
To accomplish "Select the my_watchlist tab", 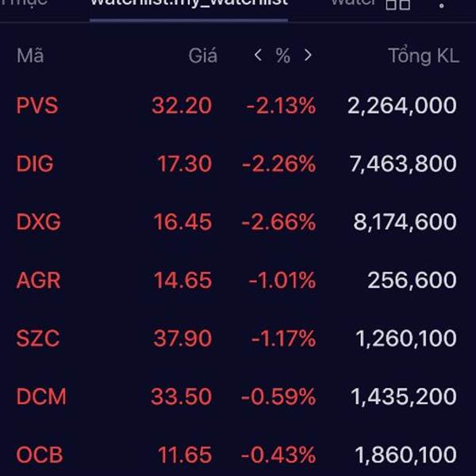I will tap(189, 4).
